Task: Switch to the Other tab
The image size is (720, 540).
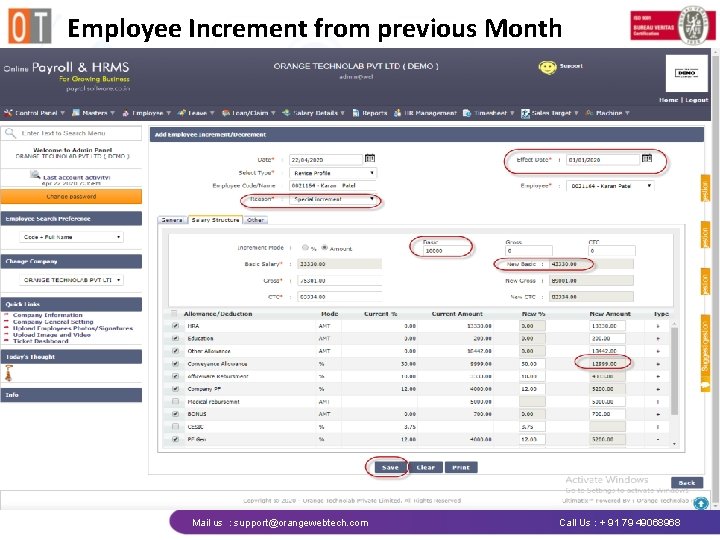Action: [255, 220]
